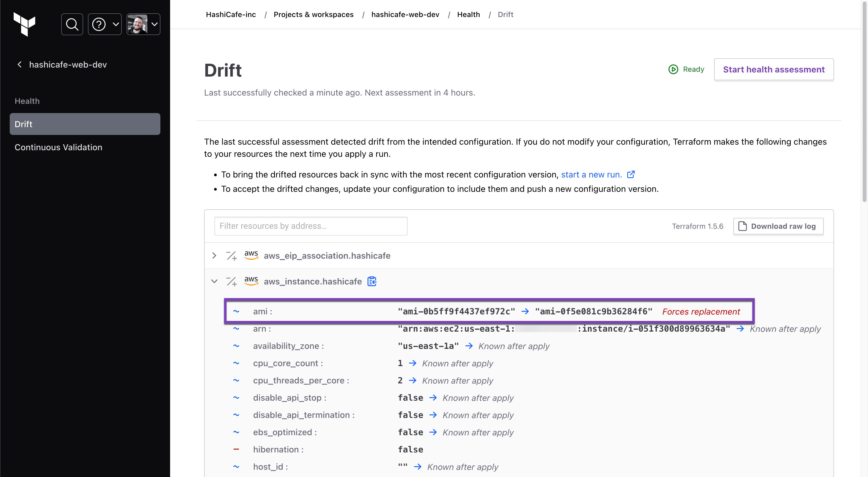The image size is (868, 477).
Task: Go back via hashicafe-web-dev chevron
Action: click(19, 64)
